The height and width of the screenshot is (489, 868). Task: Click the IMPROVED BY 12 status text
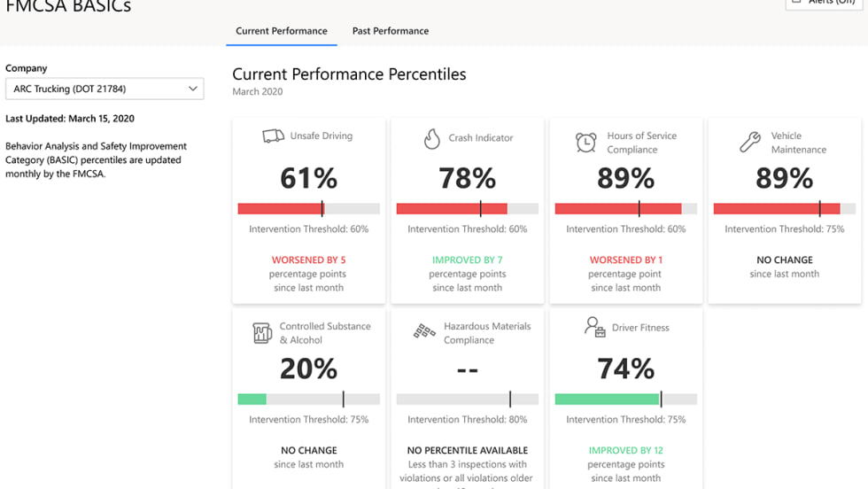[x=626, y=451]
